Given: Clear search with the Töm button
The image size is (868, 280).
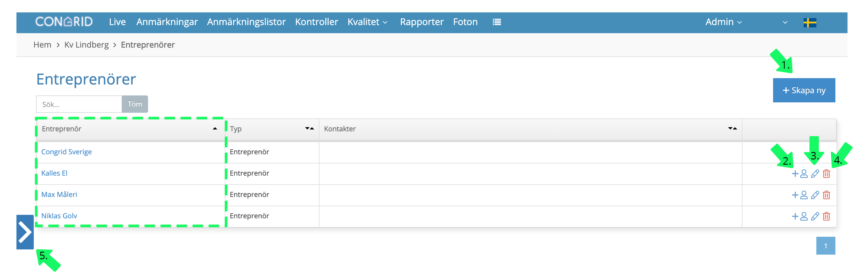Looking at the screenshot, I should point(135,104).
